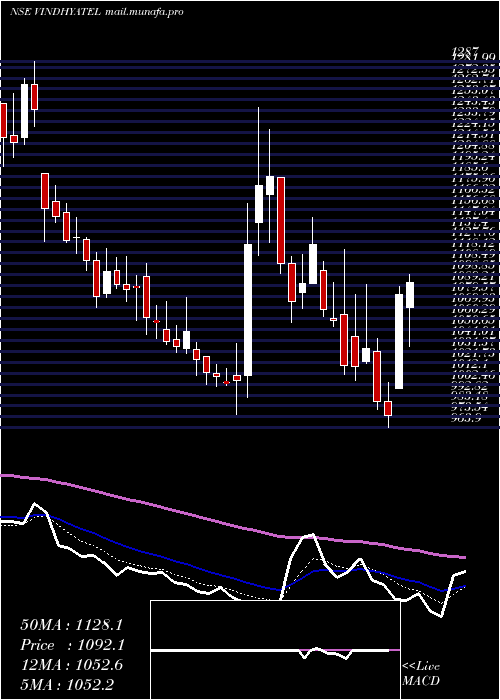Image resolution: width=500 pixels, height=700 pixels.
Task: Click the 12MA : 1052.6 value
Action: click(71, 665)
